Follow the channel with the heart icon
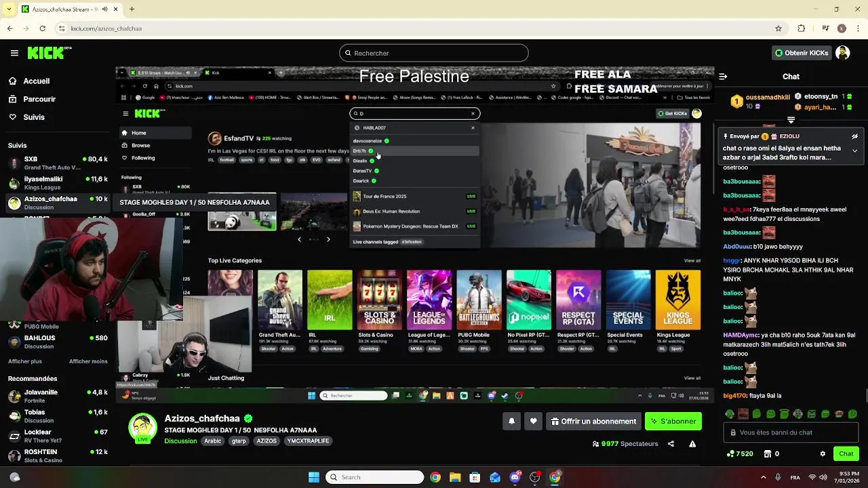Image resolution: width=868 pixels, height=488 pixels. tap(534, 422)
